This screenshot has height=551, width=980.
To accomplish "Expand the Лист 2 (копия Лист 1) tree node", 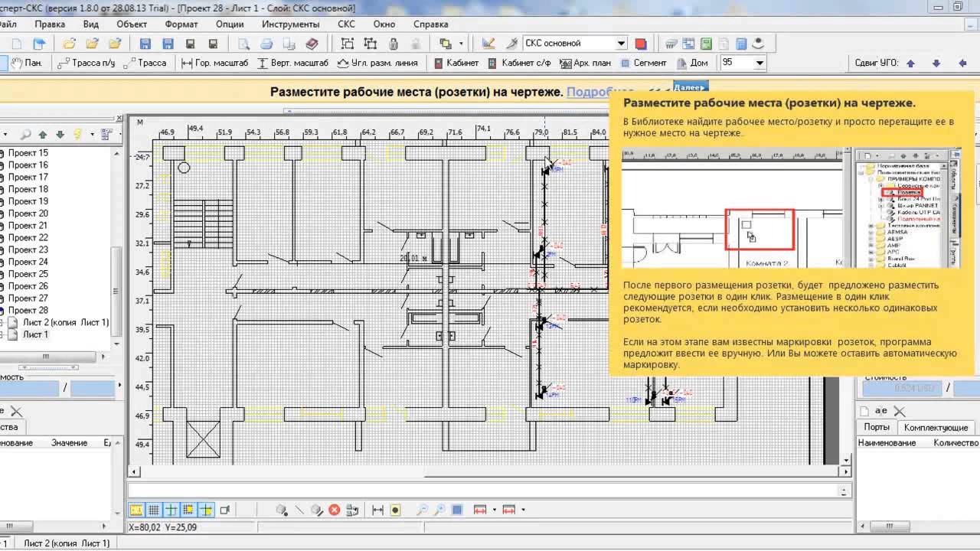I will click(x=2, y=323).
